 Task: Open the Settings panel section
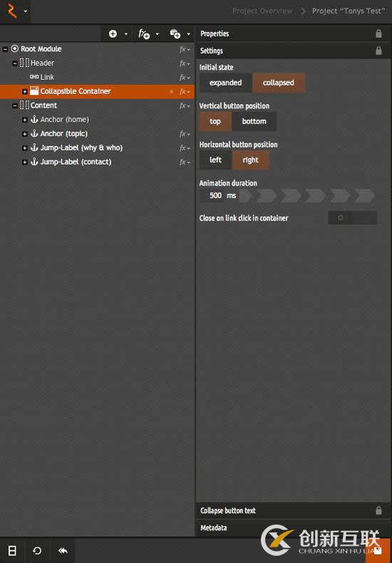[293, 51]
